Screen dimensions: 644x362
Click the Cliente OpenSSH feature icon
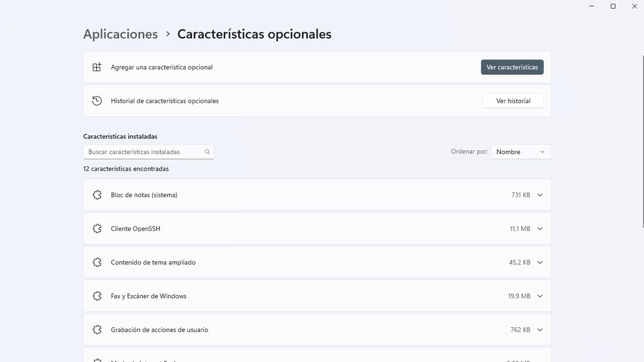pos(97,229)
